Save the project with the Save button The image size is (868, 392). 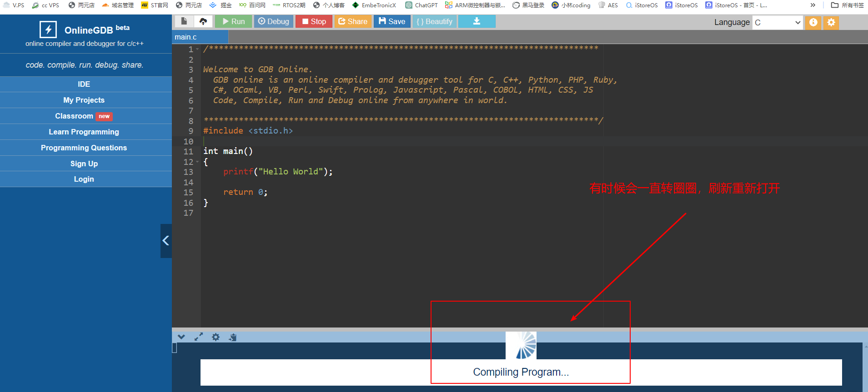pyautogui.click(x=392, y=21)
